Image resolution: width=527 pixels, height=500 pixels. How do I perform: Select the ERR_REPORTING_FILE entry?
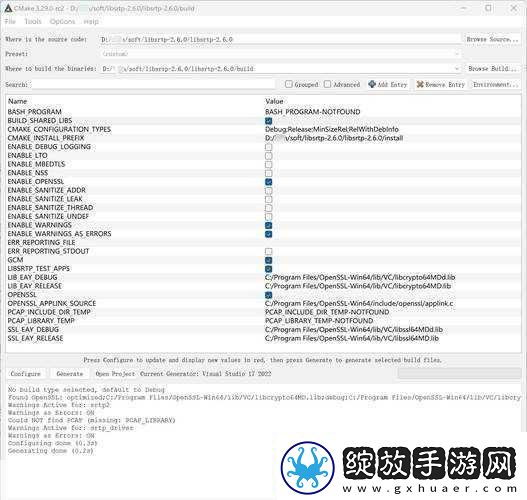[x=41, y=242]
